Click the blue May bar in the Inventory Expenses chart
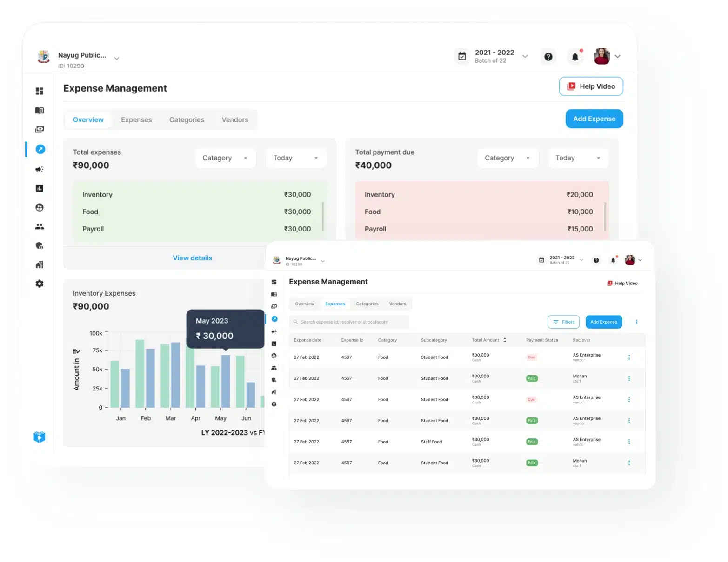Screen dimensions: 728x562 pos(226,381)
